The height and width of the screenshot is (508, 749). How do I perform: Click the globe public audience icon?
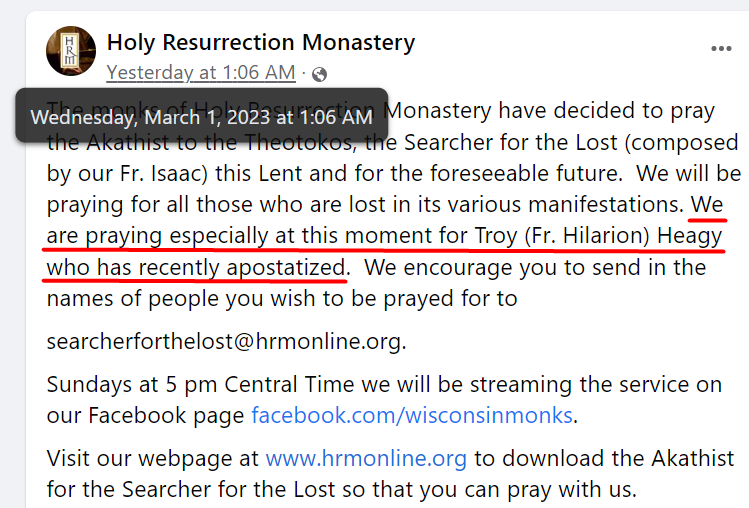point(319,74)
